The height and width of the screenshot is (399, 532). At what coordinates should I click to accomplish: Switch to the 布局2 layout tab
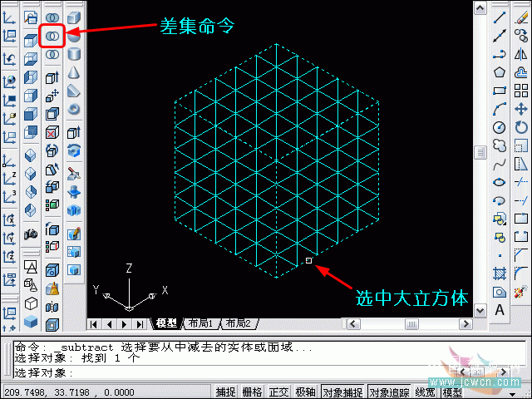click(x=239, y=323)
